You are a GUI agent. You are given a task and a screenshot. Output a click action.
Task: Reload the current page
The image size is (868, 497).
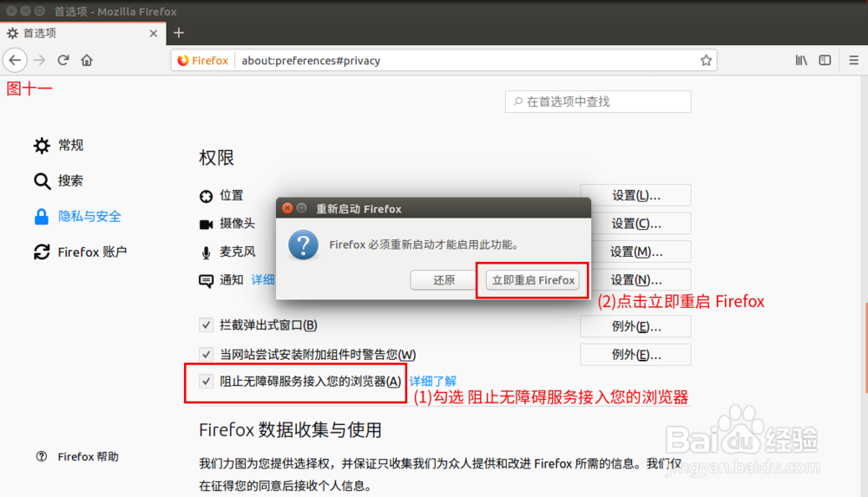(63, 61)
